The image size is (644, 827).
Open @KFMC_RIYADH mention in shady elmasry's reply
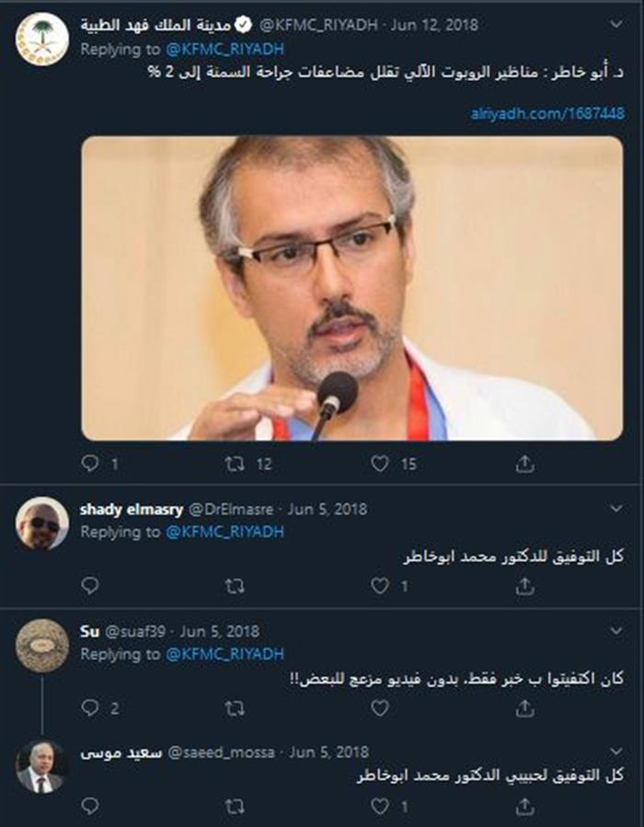224,532
